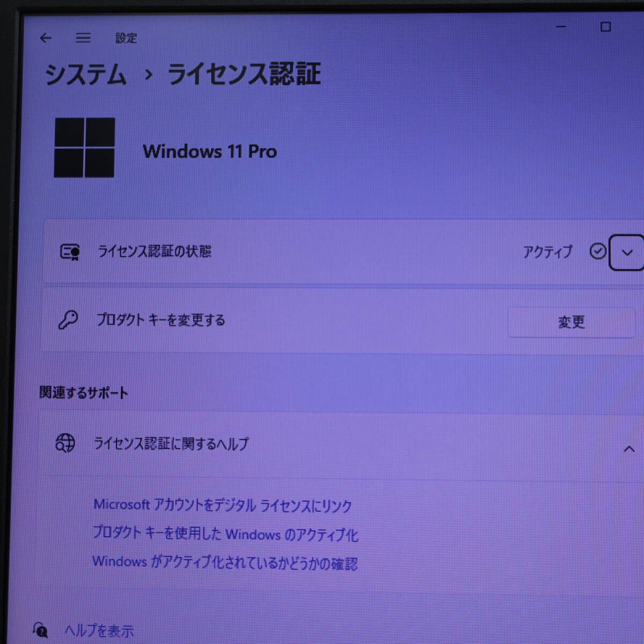644x644 pixels.
Task: Maximize the Settings window
Action: pyautogui.click(x=605, y=27)
